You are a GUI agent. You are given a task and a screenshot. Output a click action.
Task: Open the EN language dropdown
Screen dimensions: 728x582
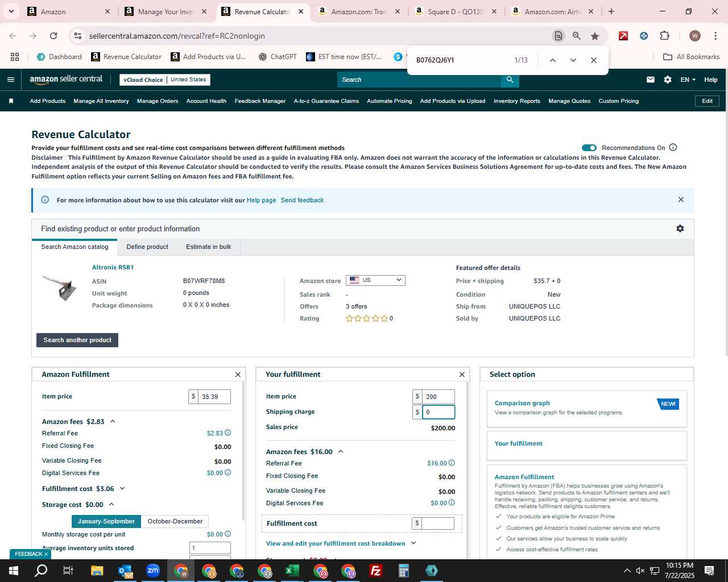688,80
